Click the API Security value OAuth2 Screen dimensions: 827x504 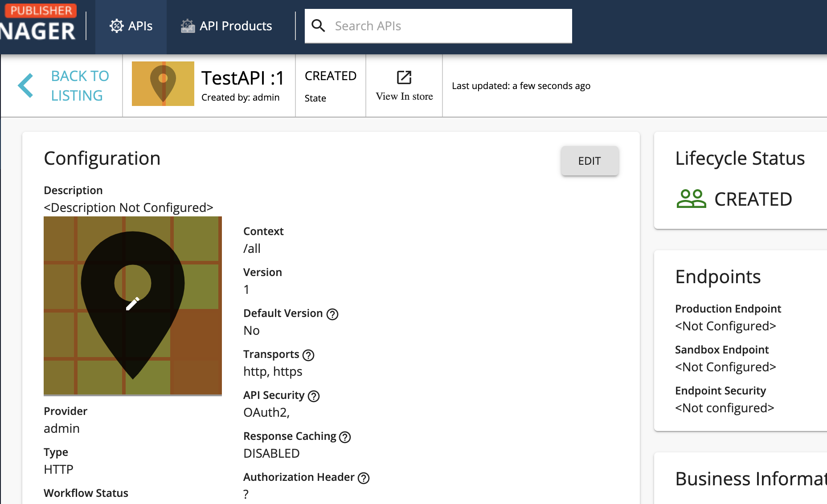pos(266,412)
